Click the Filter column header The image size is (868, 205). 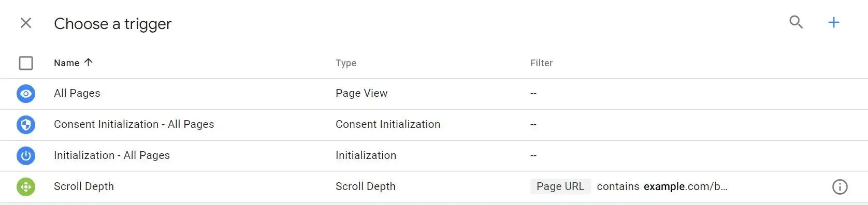(541, 63)
